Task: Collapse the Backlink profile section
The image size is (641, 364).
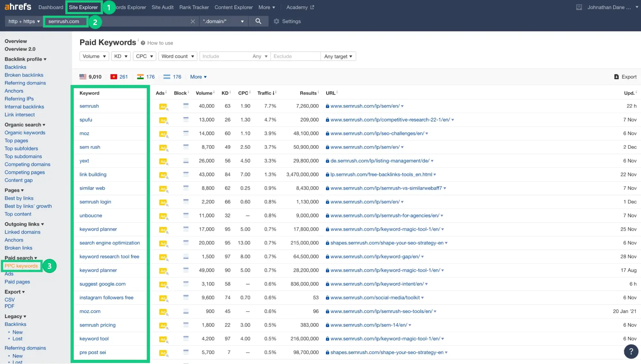Action: coord(25,59)
